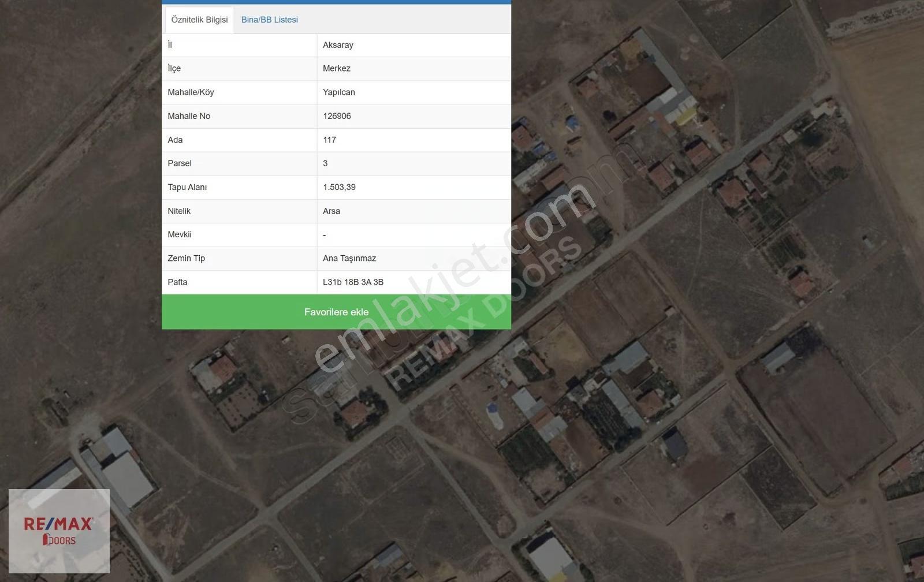Click the Tapu Alanı label
The image size is (924, 582).
187,187
